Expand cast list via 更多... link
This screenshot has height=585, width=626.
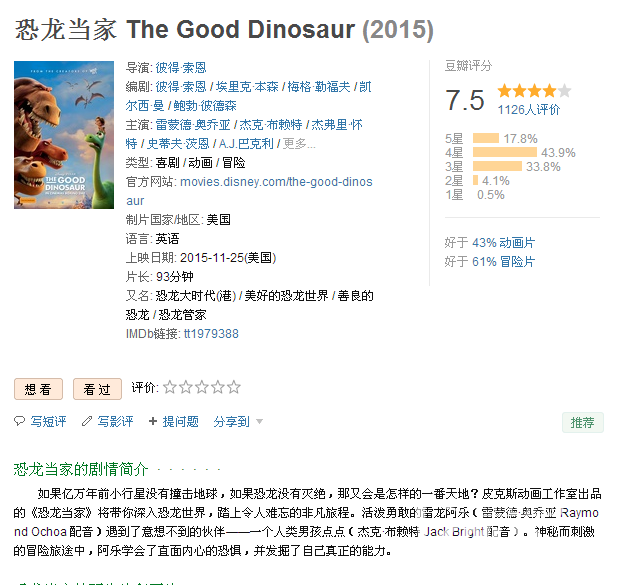(299, 144)
